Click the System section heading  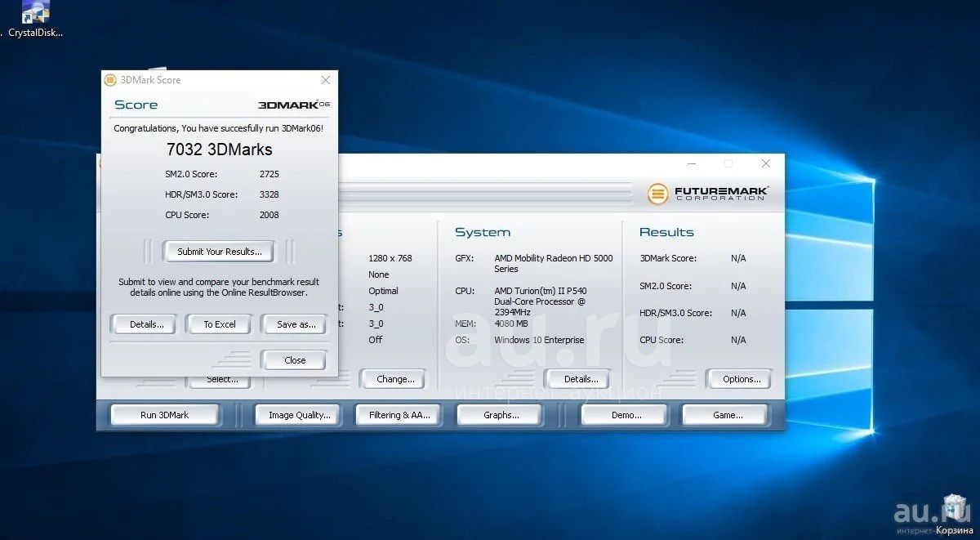coord(483,232)
